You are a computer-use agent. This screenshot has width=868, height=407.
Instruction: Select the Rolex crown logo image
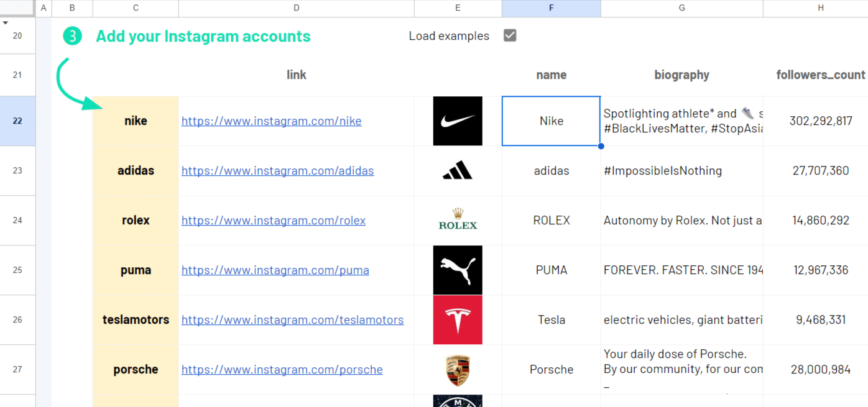click(x=458, y=220)
